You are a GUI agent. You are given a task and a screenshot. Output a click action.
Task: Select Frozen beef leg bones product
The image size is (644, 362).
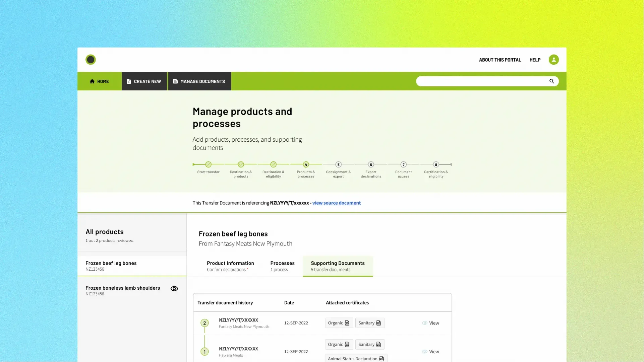coord(132,266)
